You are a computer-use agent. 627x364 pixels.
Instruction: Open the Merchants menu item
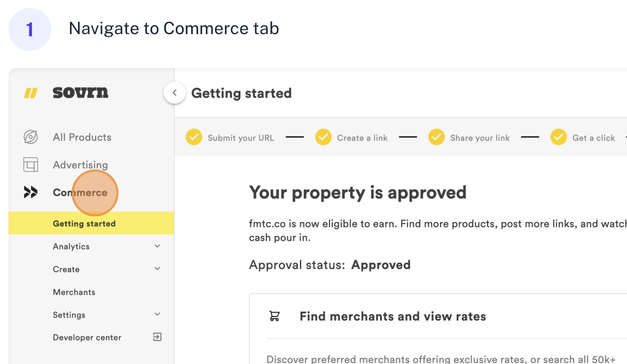click(74, 292)
